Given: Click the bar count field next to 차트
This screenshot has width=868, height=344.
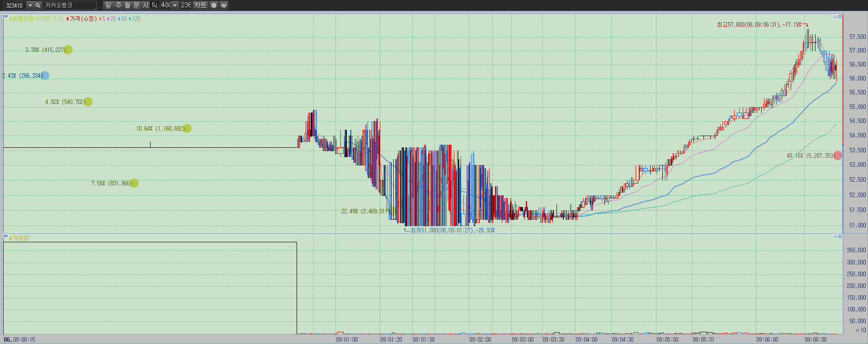Looking at the screenshot, I should (186, 5).
